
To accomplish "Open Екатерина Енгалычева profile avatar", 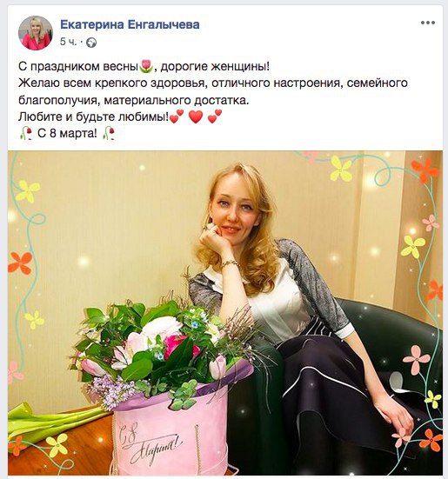I will pos(36,33).
